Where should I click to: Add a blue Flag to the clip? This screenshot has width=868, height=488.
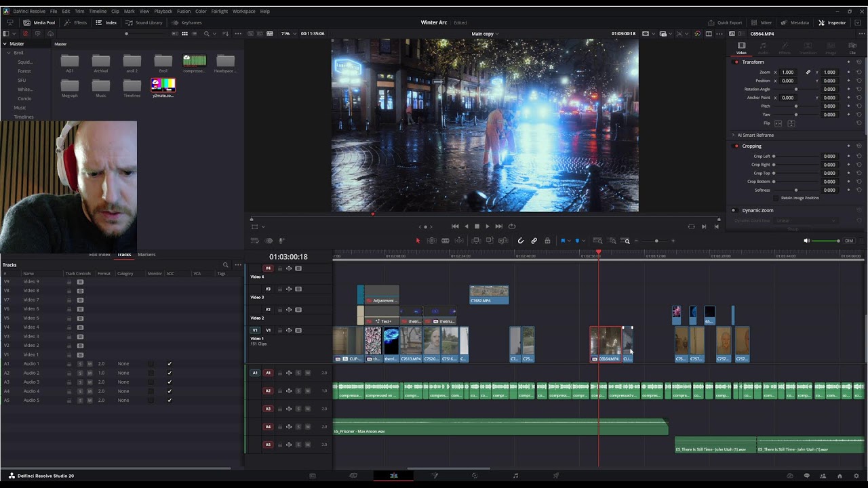pyautogui.click(x=563, y=241)
